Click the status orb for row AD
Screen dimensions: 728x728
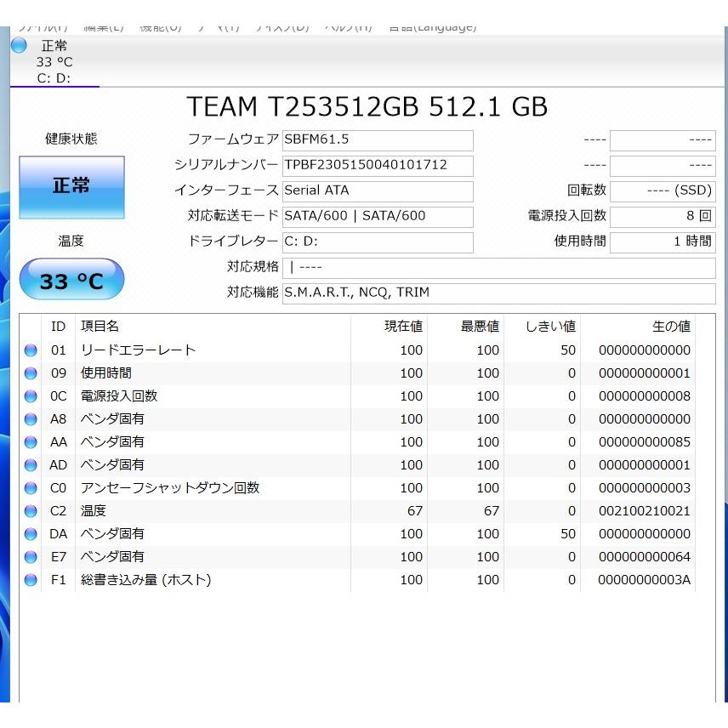(x=31, y=465)
